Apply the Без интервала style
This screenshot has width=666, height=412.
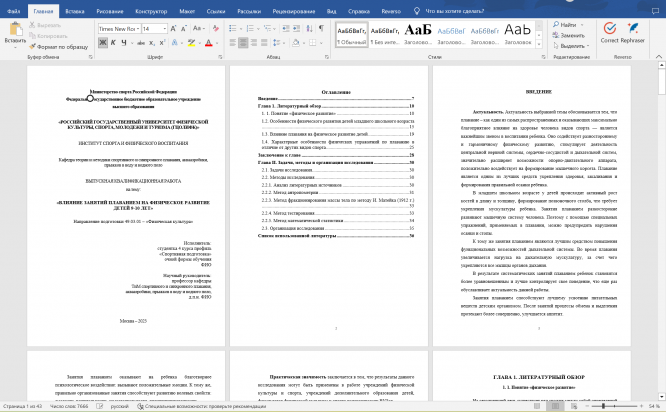pos(385,34)
